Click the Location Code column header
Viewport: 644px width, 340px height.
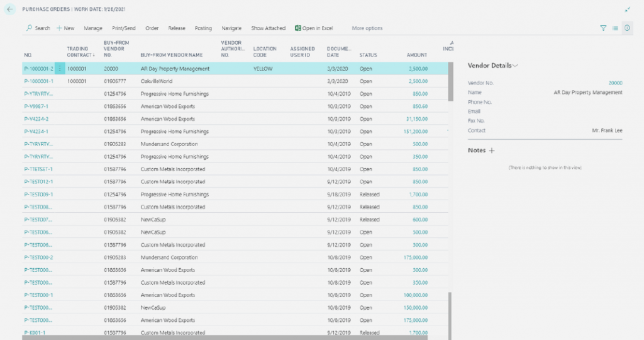coord(265,52)
